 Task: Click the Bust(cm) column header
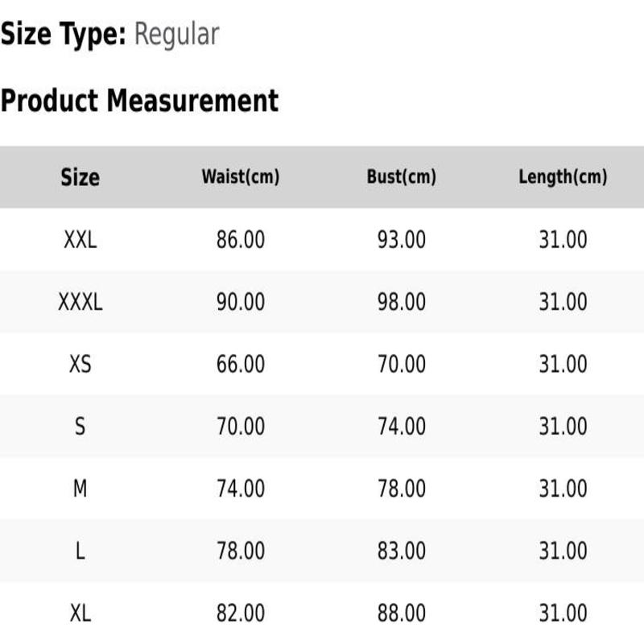401,176
